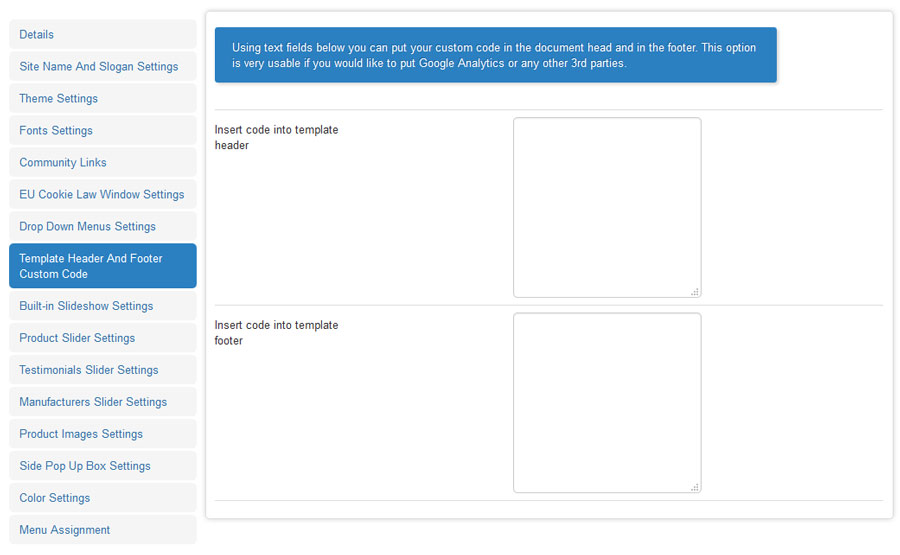Open the Details tab
Image resolution: width=900 pixels, height=555 pixels.
(103, 34)
